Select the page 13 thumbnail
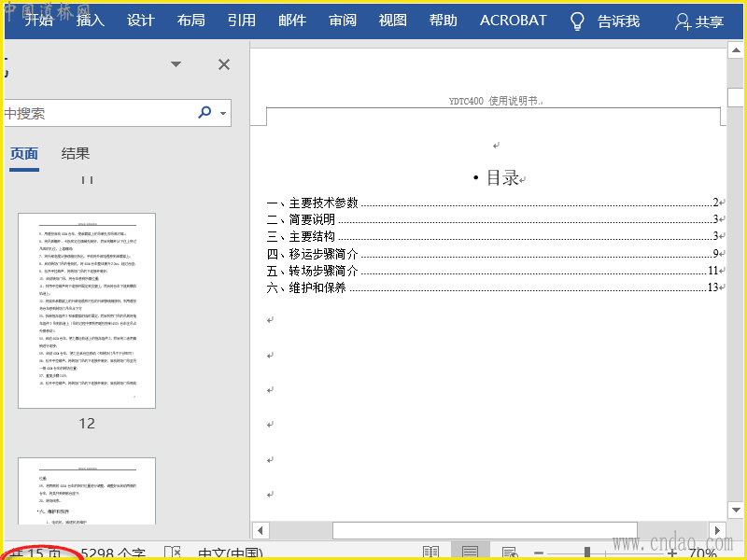The image size is (747, 560). (87, 491)
